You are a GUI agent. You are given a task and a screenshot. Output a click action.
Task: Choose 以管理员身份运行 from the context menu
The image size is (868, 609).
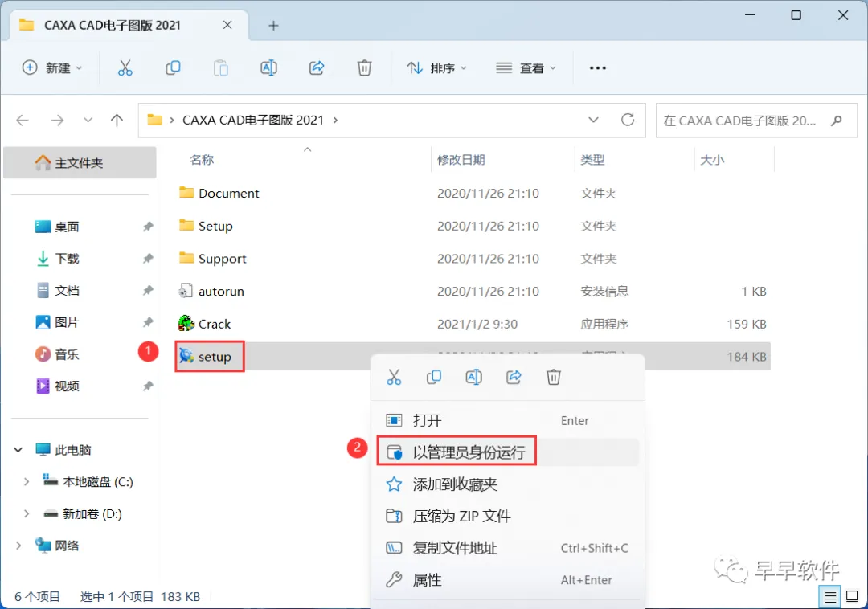[507, 452]
